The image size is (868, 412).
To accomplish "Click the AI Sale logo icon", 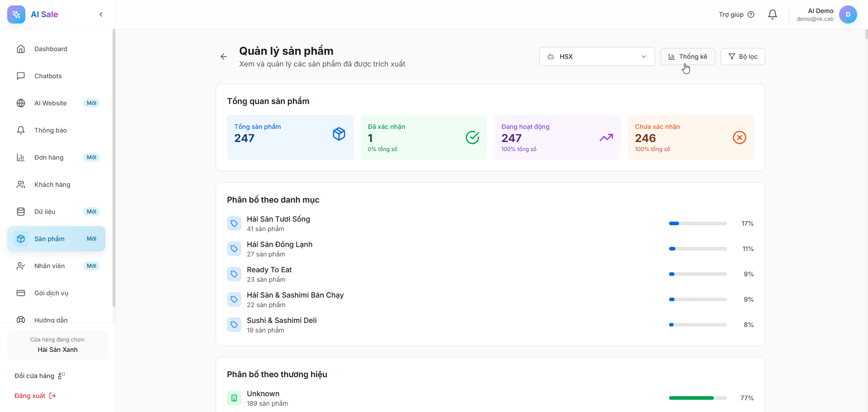I will 16,14.
